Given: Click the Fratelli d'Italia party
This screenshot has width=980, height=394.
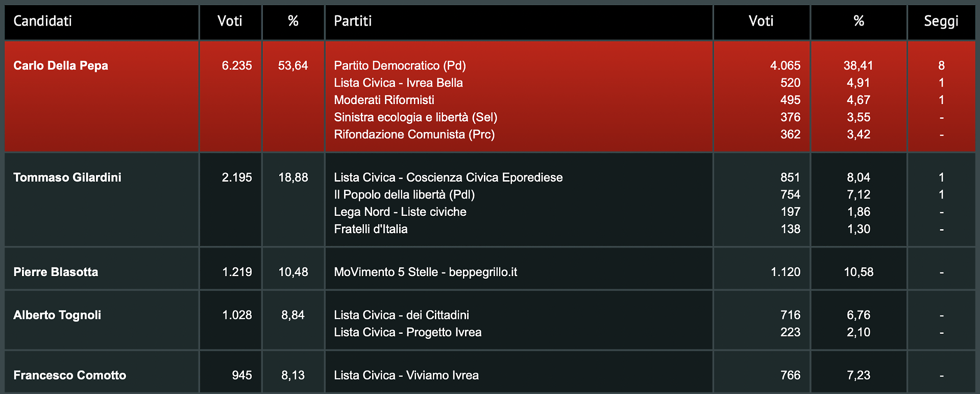Looking at the screenshot, I should (x=371, y=229).
